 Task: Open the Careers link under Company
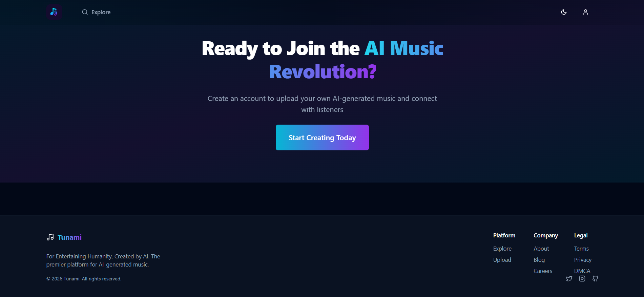coord(543,271)
